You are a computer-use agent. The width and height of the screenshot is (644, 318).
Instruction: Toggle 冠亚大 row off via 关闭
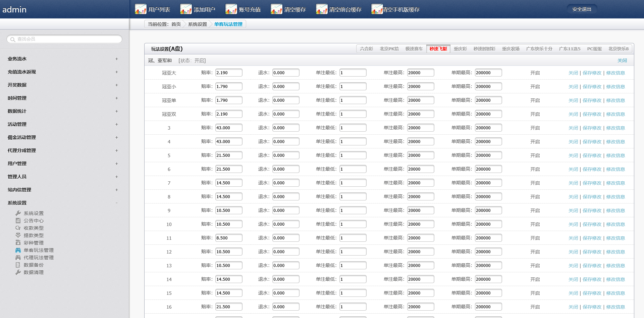coord(573,73)
